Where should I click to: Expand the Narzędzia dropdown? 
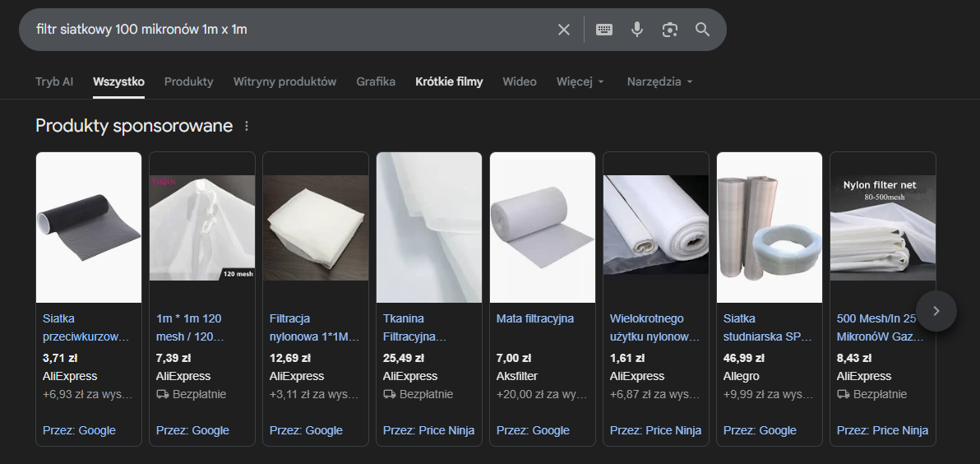659,81
